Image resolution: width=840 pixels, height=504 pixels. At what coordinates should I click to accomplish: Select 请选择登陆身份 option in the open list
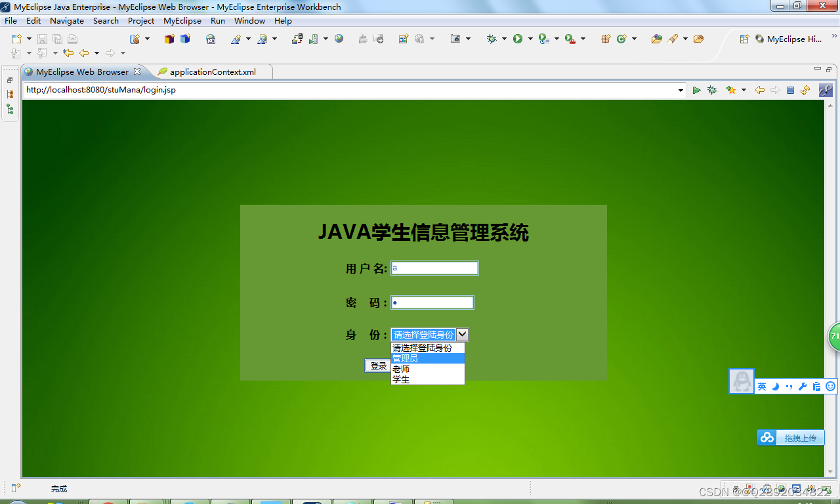point(428,348)
